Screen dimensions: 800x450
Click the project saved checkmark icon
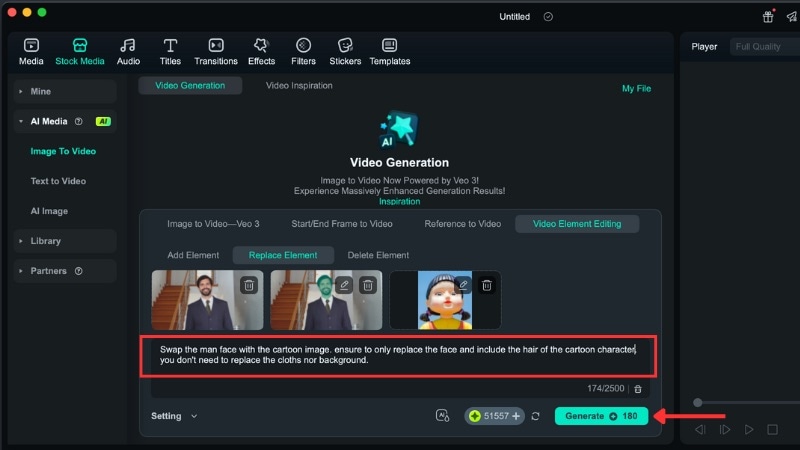[548, 17]
